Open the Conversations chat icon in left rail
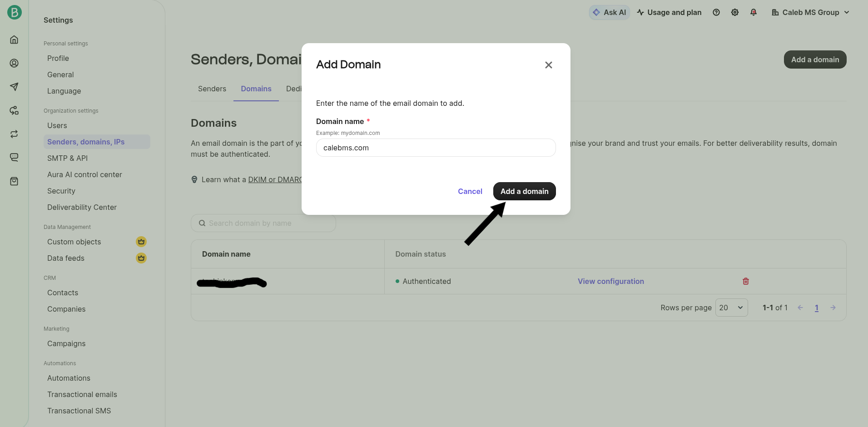 (x=14, y=157)
